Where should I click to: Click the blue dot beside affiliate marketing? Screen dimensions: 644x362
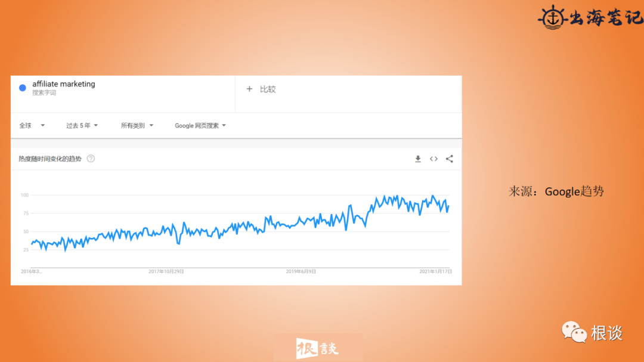coord(23,88)
